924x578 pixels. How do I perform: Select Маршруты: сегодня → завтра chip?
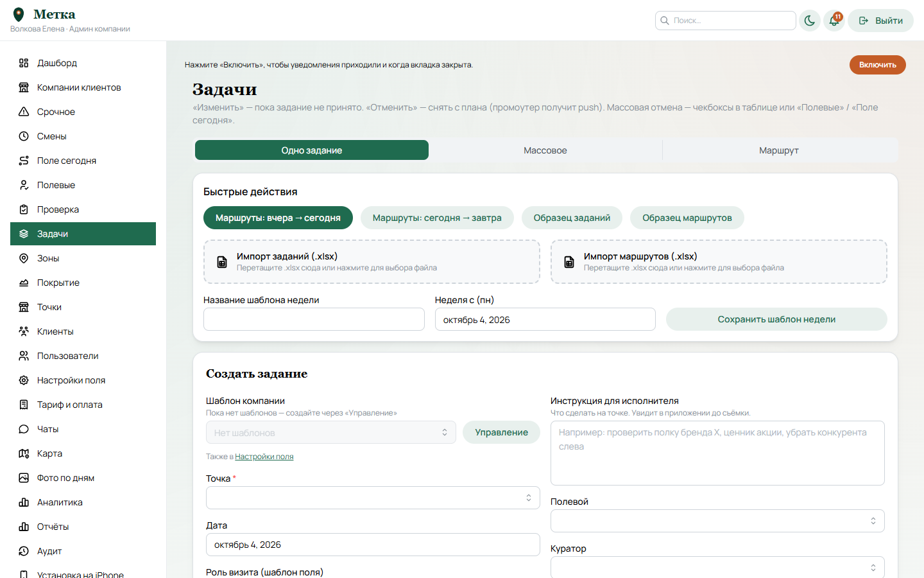click(437, 218)
